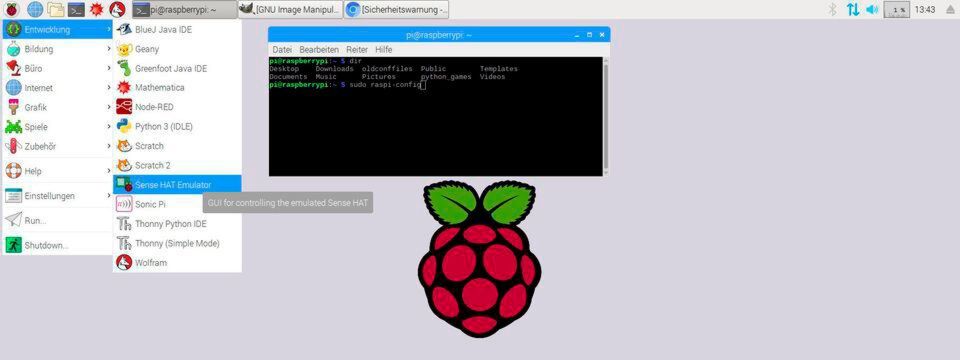The height and width of the screenshot is (360, 960).
Task: Open the Run... dialog entry
Action: click(58, 220)
